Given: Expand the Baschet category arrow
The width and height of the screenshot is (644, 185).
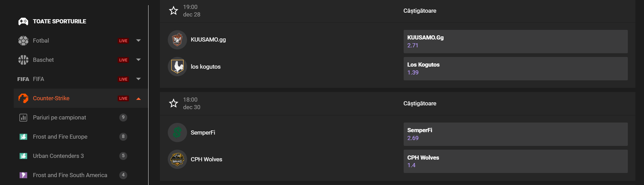Looking at the screenshot, I should pyautogui.click(x=139, y=60).
